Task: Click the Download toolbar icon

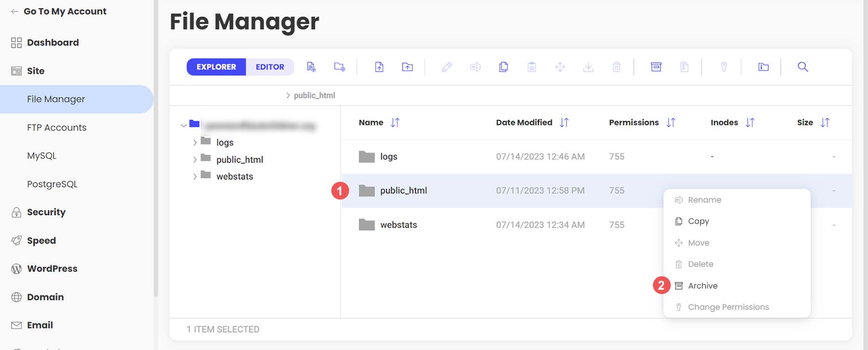Action: pos(588,67)
